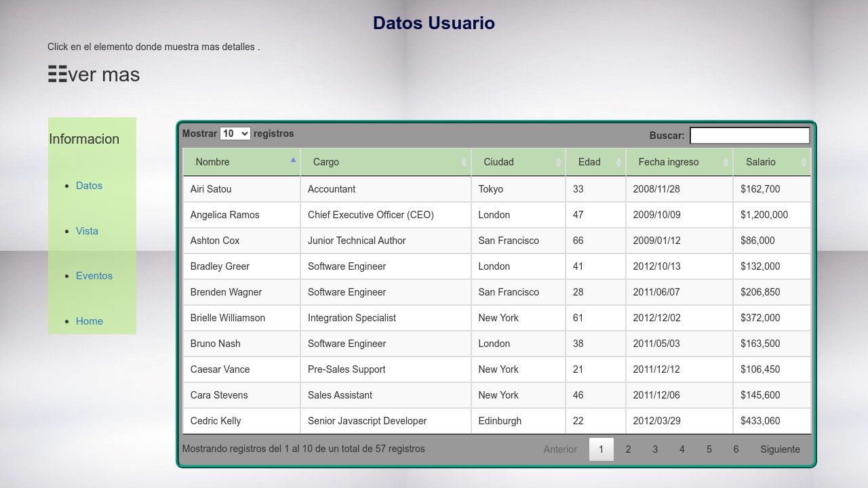Go to pagination page 2

[628, 449]
